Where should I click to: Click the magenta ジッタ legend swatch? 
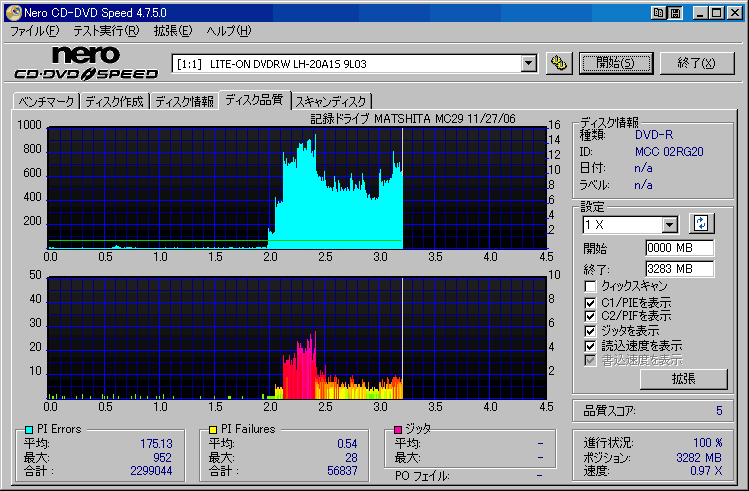397,429
